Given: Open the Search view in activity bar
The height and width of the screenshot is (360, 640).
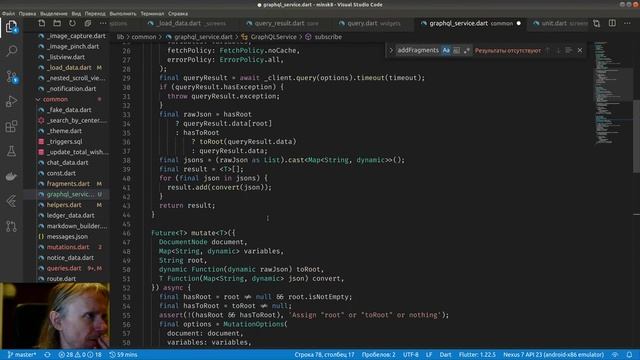Looking at the screenshot, I should [11, 51].
